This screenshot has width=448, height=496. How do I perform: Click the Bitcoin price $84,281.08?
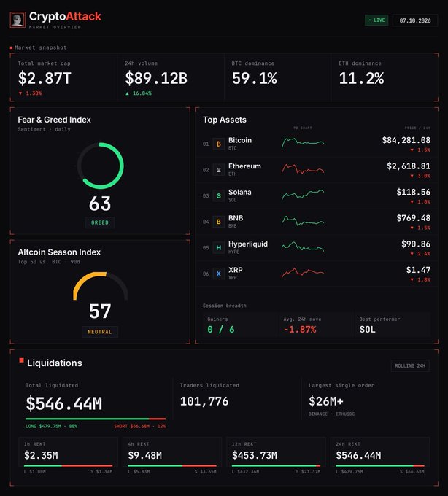[406, 140]
